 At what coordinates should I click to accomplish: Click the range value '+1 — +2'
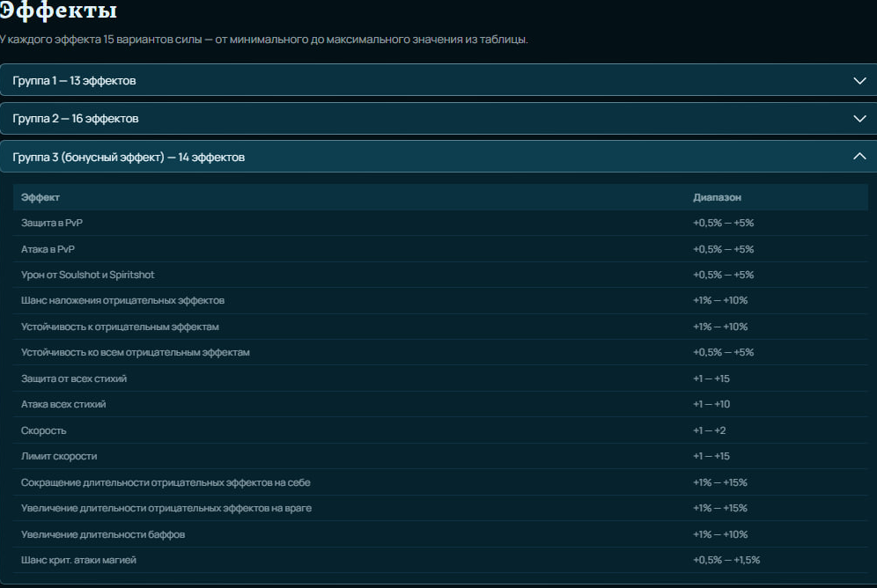point(709,430)
